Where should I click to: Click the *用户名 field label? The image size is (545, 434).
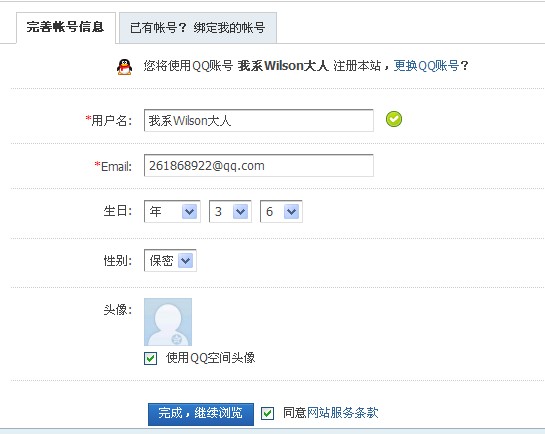tap(108, 121)
